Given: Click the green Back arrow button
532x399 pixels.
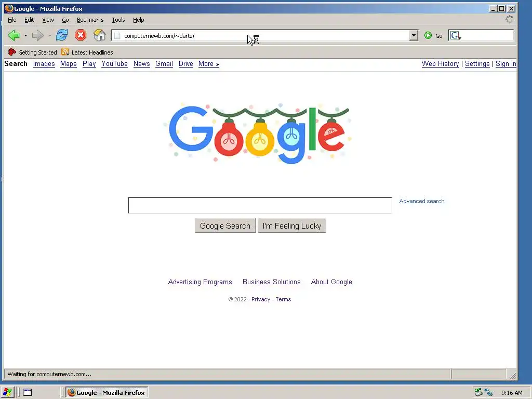Looking at the screenshot, I should coord(14,35).
